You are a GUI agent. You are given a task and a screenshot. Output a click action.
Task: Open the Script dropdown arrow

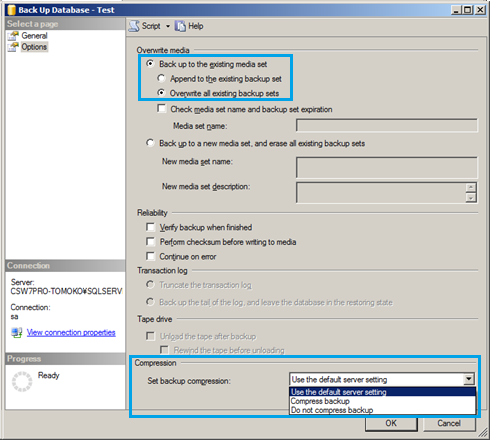(x=168, y=26)
